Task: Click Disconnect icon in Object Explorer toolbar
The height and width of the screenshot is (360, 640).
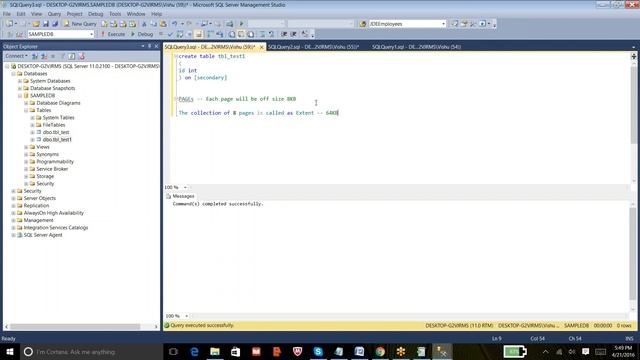Action: pyautogui.click(x=44, y=56)
